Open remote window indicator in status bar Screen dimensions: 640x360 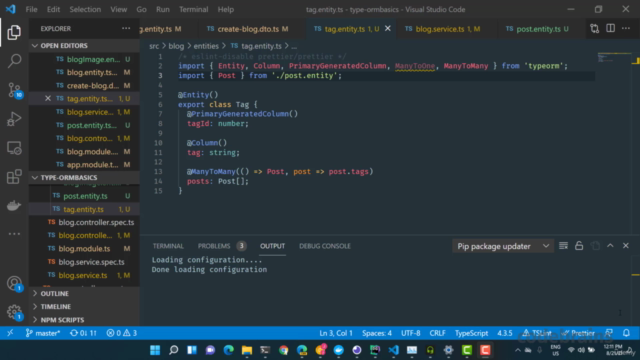tap(10, 333)
